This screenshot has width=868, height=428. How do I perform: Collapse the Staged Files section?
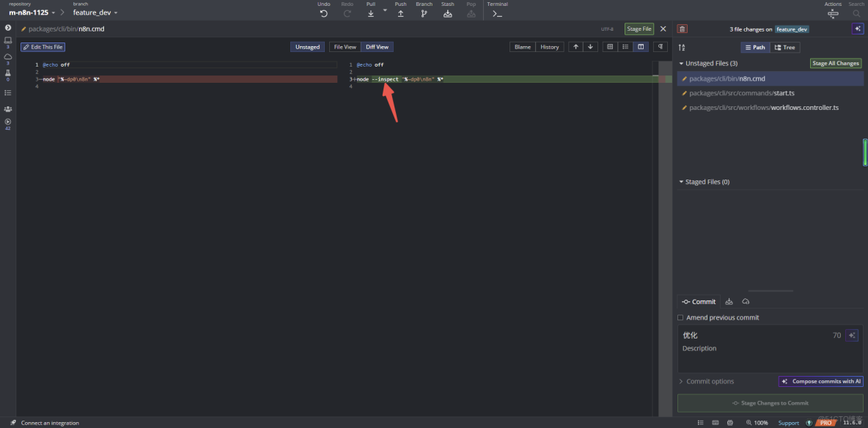(x=681, y=182)
